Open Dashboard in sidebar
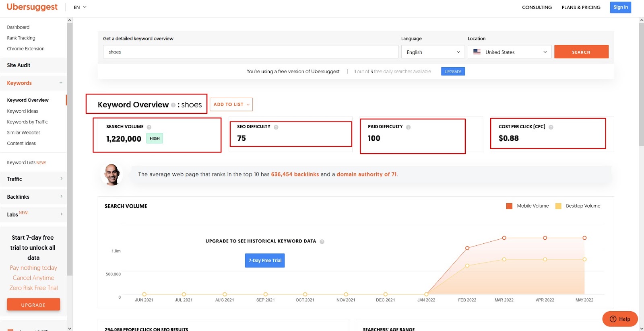This screenshot has width=644, height=331. click(18, 27)
